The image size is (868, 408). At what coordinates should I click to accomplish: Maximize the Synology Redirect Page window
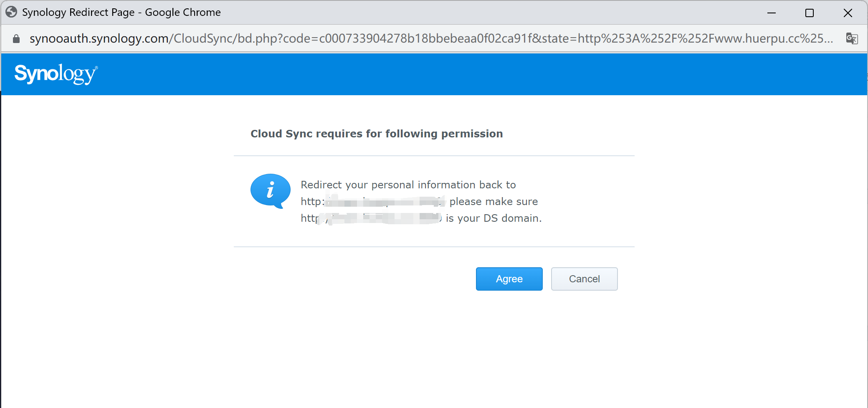809,13
